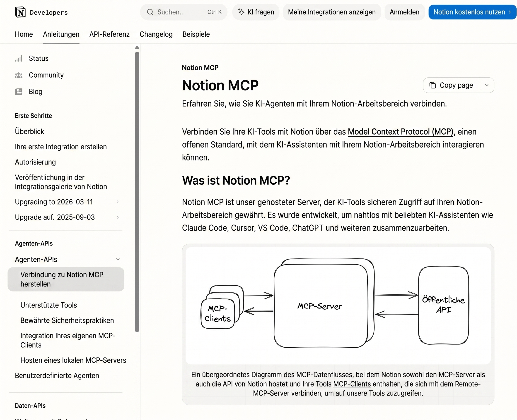Click the Anmelden button
Viewport: 517px width, 420px height.
pos(404,12)
